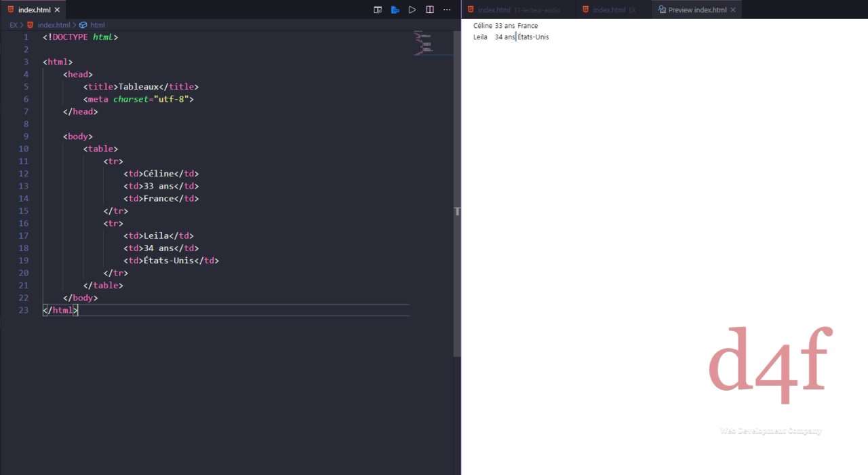This screenshot has width=868, height=475.
Task: Click the <head> tag on line 4
Action: tap(78, 75)
